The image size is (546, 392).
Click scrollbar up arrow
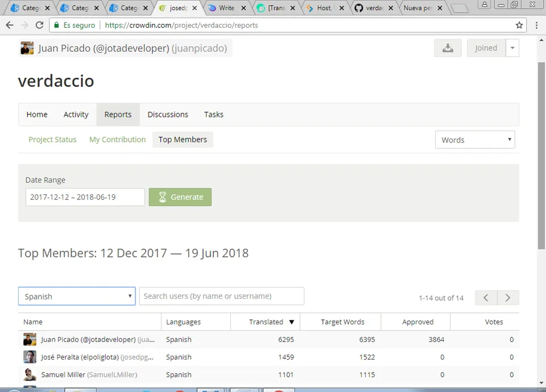point(541,40)
